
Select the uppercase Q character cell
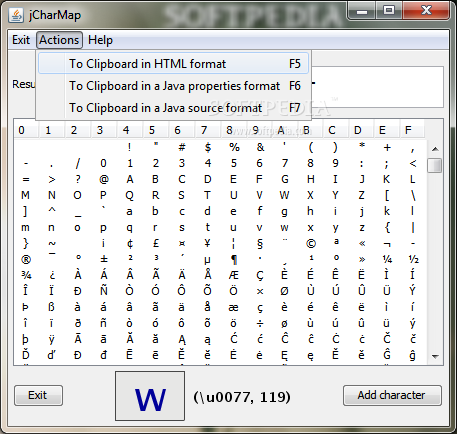[x=130, y=195]
